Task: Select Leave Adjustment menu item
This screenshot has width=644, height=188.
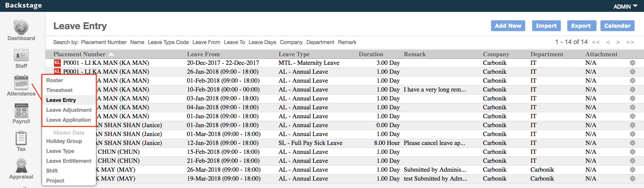Action: point(69,110)
